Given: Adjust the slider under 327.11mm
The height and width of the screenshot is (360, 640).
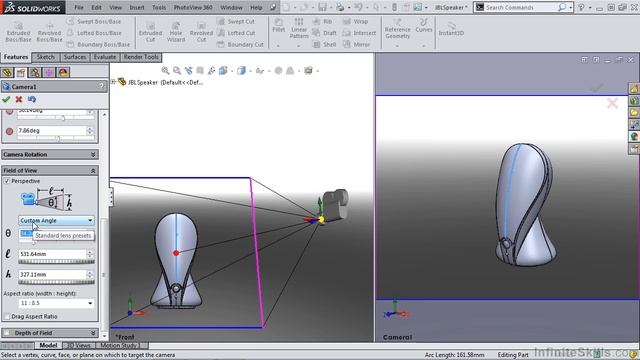Looking at the screenshot, I should [56, 282].
